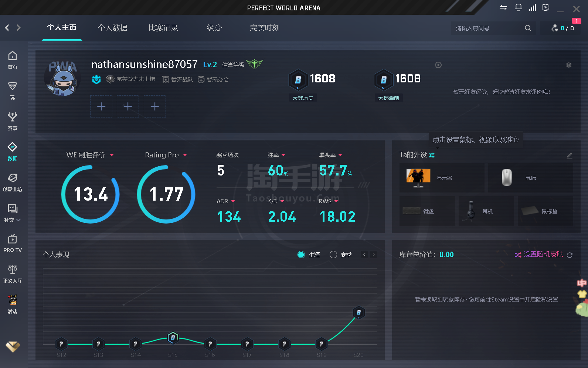Screen dimensions: 588x368
Task: Click the friends count icon 0/0
Action: pos(555,28)
